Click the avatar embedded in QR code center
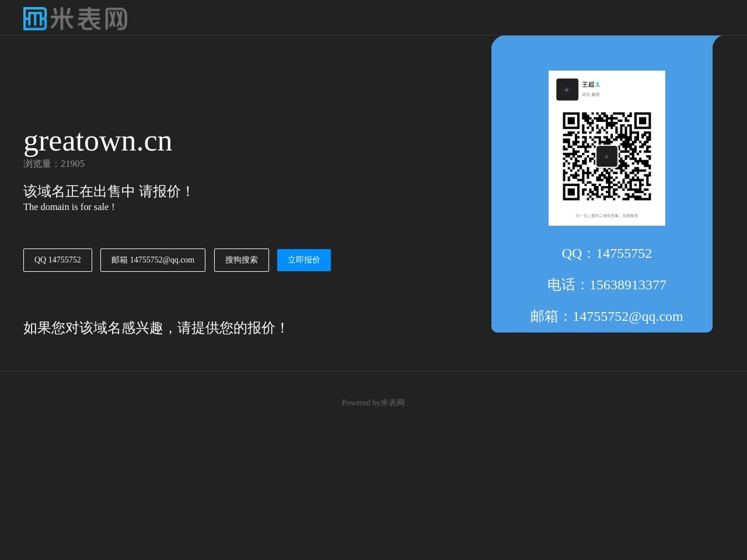Viewport: 747px width, 560px height. (x=607, y=156)
